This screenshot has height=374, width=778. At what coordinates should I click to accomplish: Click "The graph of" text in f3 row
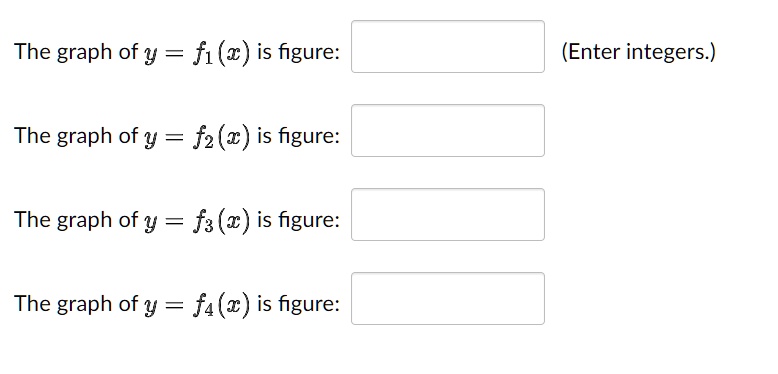pyautogui.click(x=76, y=219)
